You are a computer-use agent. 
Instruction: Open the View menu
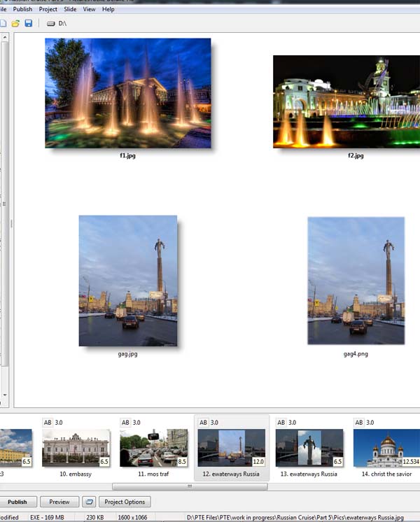click(x=89, y=9)
